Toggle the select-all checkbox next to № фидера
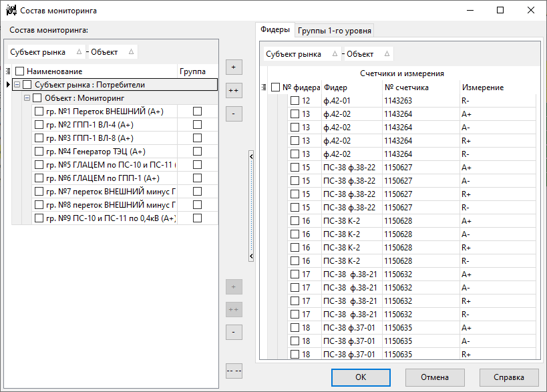Viewport: 547px width, 392px height. [x=277, y=87]
